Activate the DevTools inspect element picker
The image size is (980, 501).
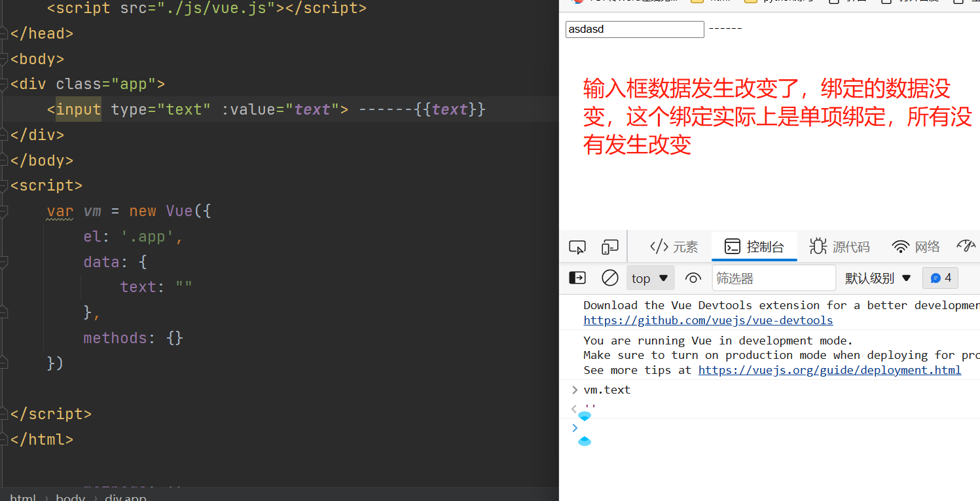click(x=577, y=247)
